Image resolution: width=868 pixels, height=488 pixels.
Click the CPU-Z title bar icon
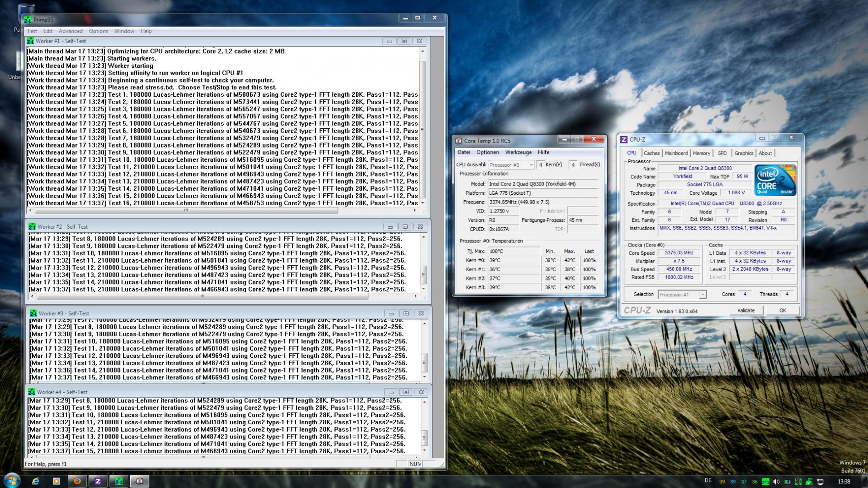point(624,139)
